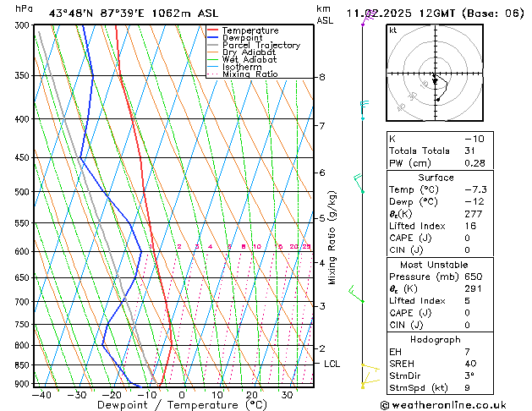Select the 'Wet Adiabat' legend entry

pos(250,59)
